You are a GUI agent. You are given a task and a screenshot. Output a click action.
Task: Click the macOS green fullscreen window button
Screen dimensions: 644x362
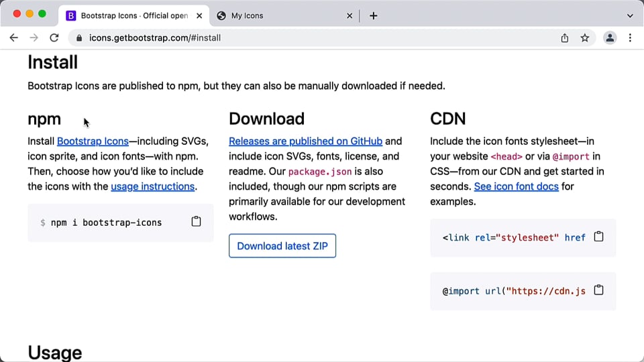tap(42, 14)
